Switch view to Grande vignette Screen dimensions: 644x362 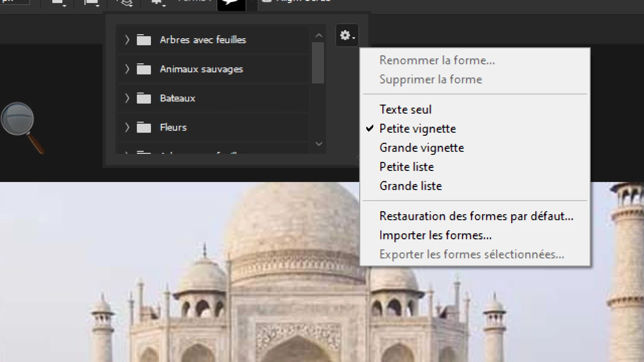[421, 148]
